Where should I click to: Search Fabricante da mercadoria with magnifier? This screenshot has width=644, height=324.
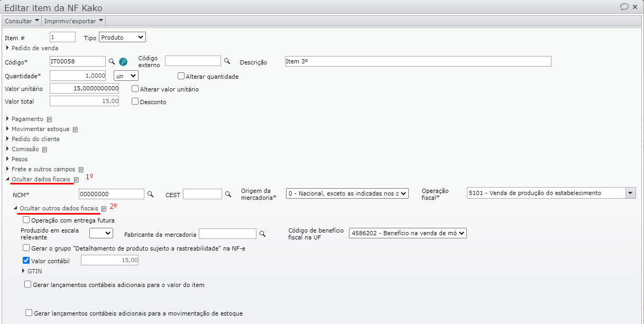262,233
